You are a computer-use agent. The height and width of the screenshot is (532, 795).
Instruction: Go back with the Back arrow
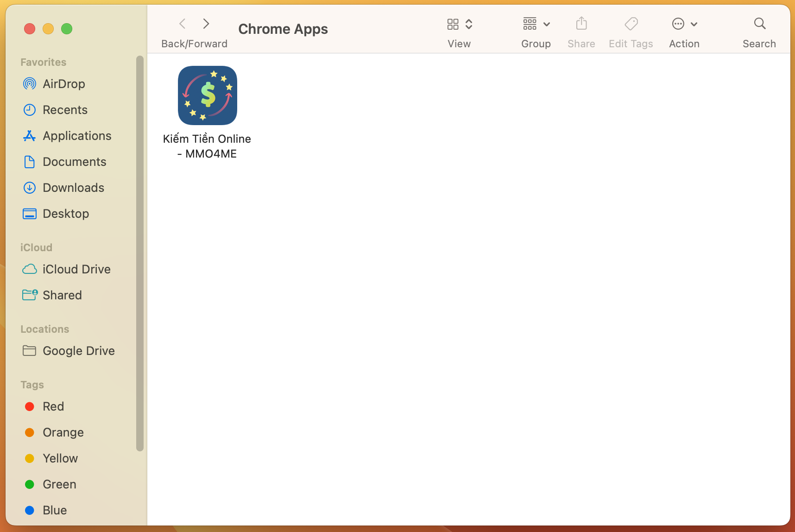pos(183,24)
